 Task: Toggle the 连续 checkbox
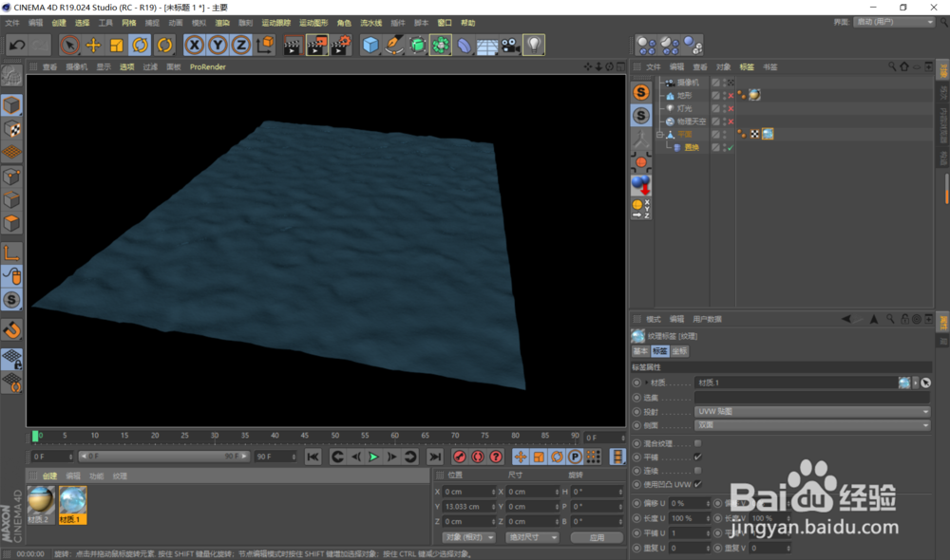pyautogui.click(x=698, y=471)
